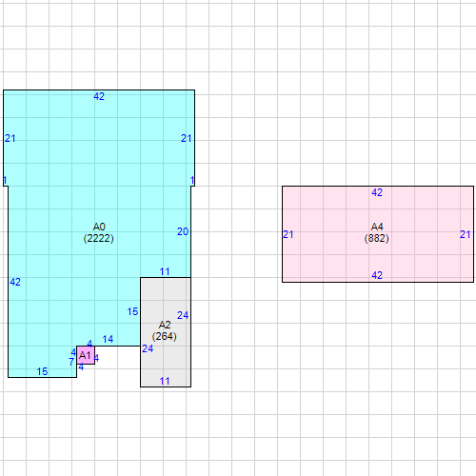Click the "(882)" area value in A4
This screenshot has height=476, width=476.
377,238
